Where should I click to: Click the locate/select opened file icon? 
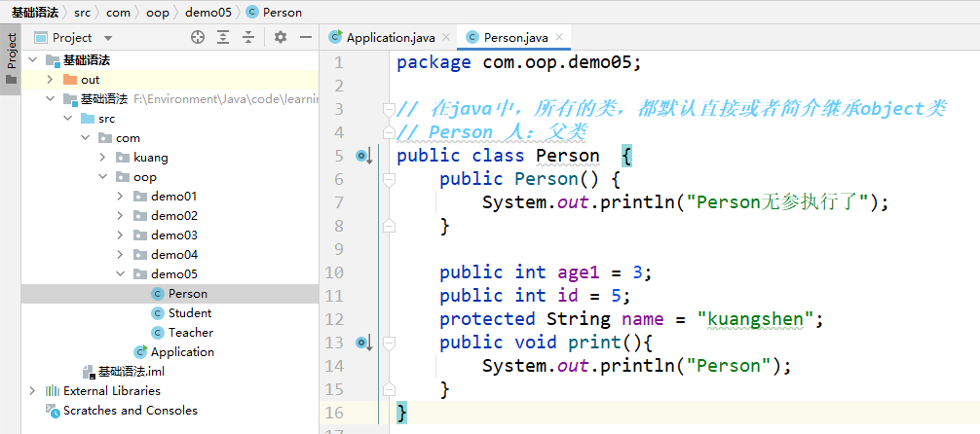(198, 38)
